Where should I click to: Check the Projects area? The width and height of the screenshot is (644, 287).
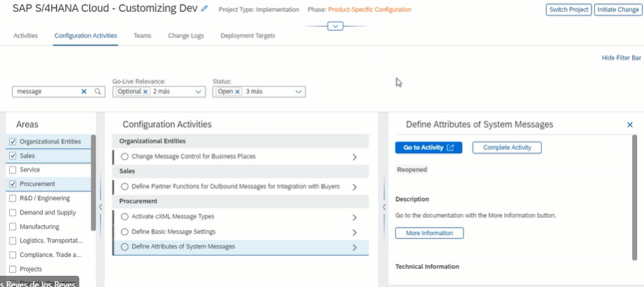(x=13, y=269)
